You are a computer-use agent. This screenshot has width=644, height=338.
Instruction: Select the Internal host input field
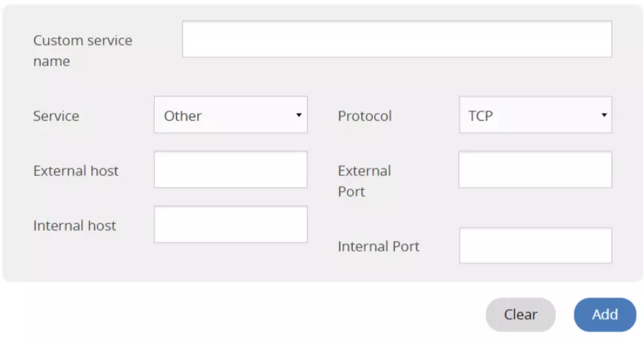click(230, 225)
